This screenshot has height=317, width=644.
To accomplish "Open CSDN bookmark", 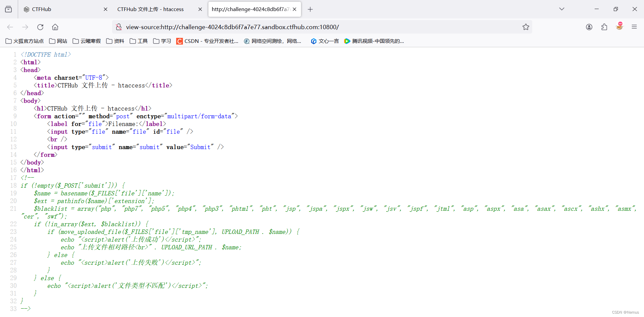I will (x=207, y=41).
